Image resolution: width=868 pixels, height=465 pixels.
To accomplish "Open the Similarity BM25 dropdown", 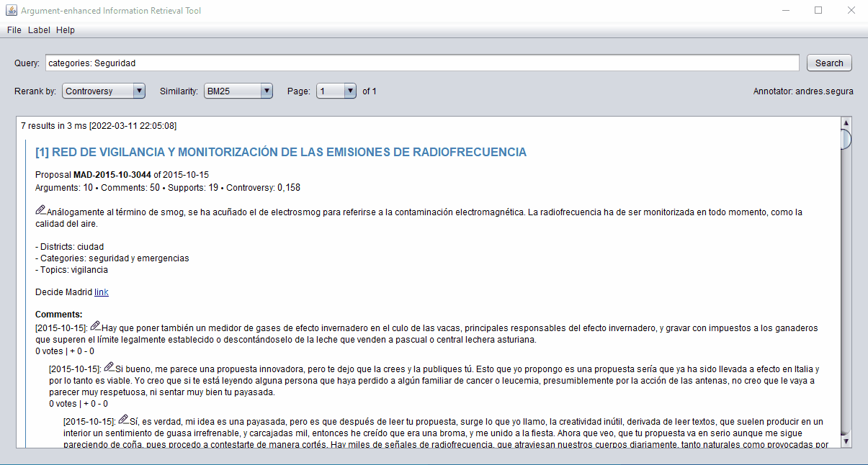I will coord(238,91).
